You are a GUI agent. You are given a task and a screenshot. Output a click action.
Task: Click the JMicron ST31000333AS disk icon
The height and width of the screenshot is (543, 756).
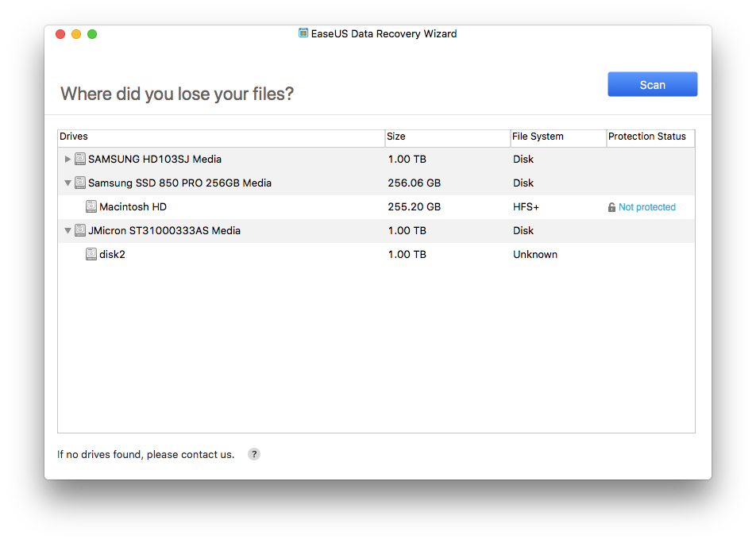pos(80,230)
